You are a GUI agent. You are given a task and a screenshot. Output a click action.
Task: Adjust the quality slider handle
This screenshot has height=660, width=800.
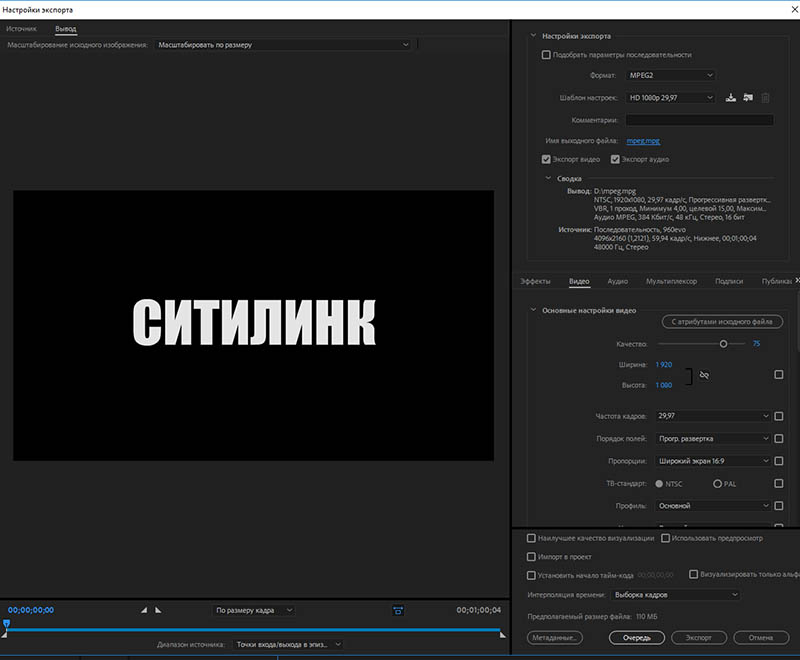[x=723, y=344]
